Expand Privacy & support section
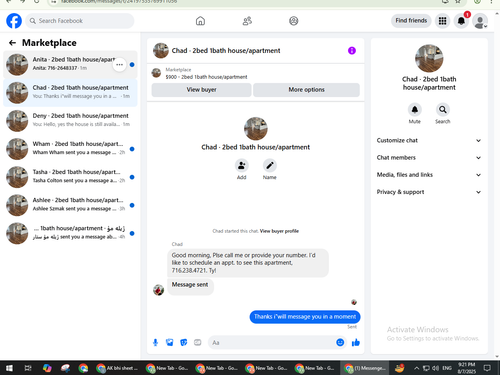Viewport: 500px width, 375px height. pos(429,192)
